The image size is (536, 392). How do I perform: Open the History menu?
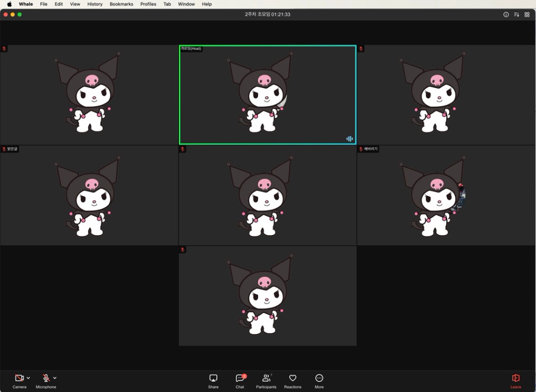coord(95,4)
